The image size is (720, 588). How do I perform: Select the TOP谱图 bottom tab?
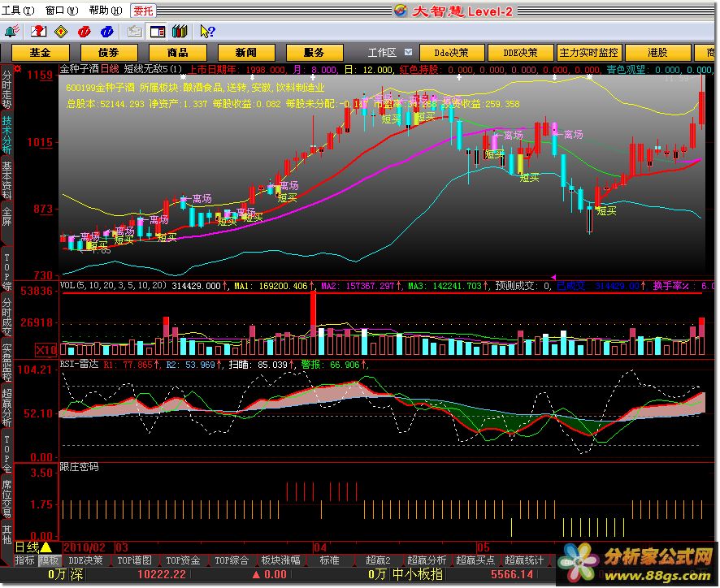coord(134,560)
